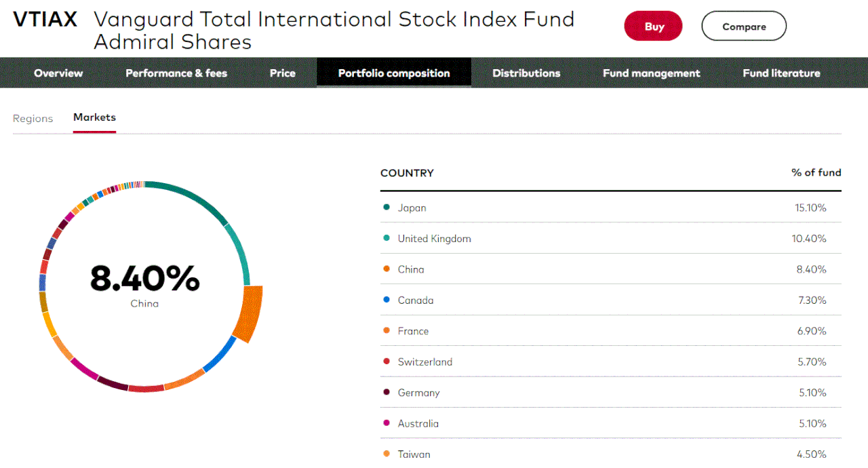Click the orange China color dot
This screenshot has height=468, width=868.
(387, 269)
